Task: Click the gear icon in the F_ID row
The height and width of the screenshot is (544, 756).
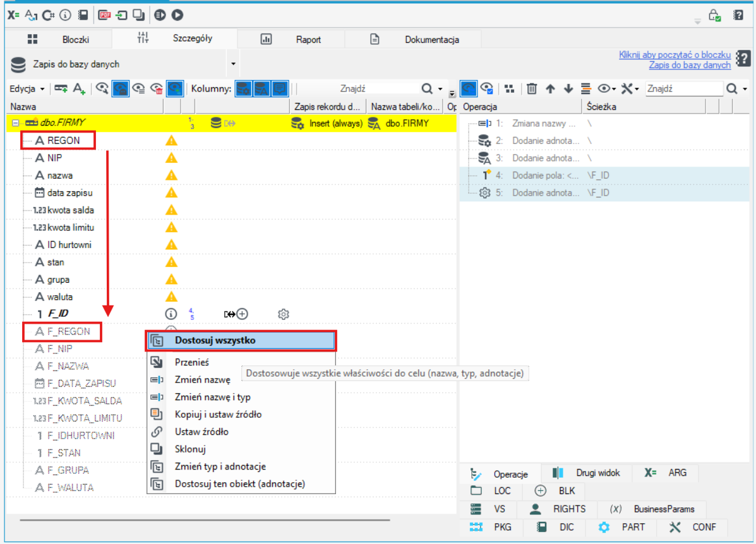Action: [x=284, y=314]
